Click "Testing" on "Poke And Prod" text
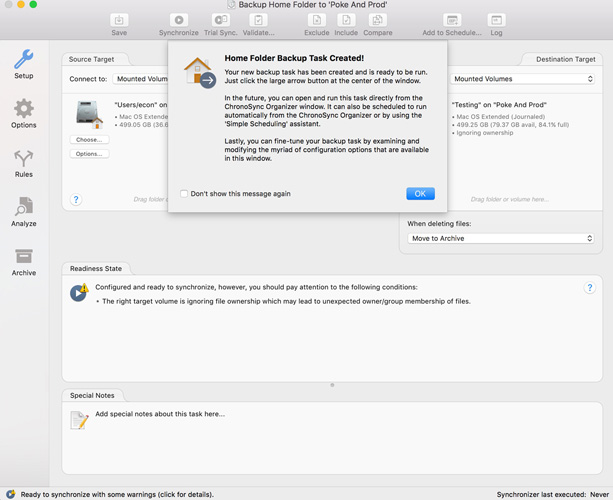Screen dimensions: 613x500 [x=499, y=105]
